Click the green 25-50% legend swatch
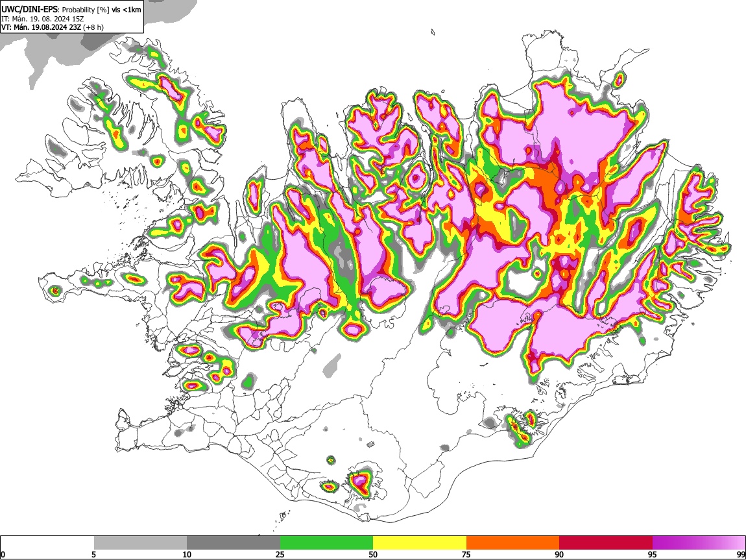The image size is (746, 560). click(326, 543)
